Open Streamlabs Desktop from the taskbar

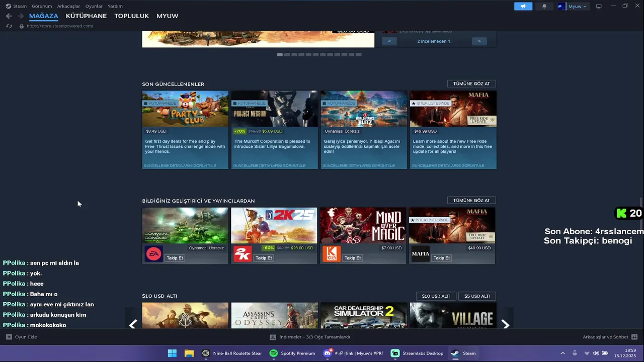(x=417, y=353)
